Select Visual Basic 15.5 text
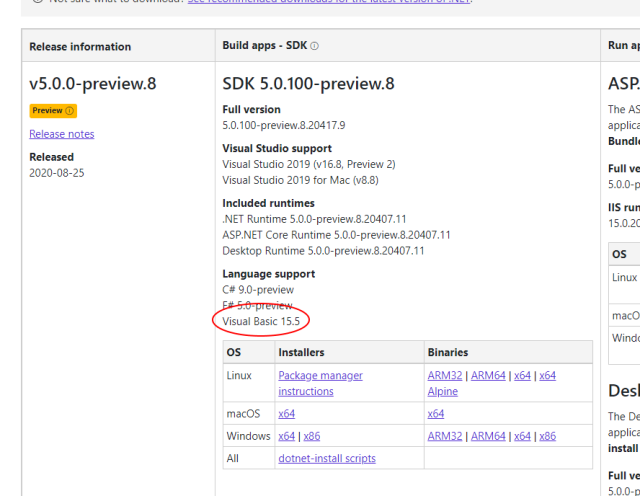 point(261,321)
